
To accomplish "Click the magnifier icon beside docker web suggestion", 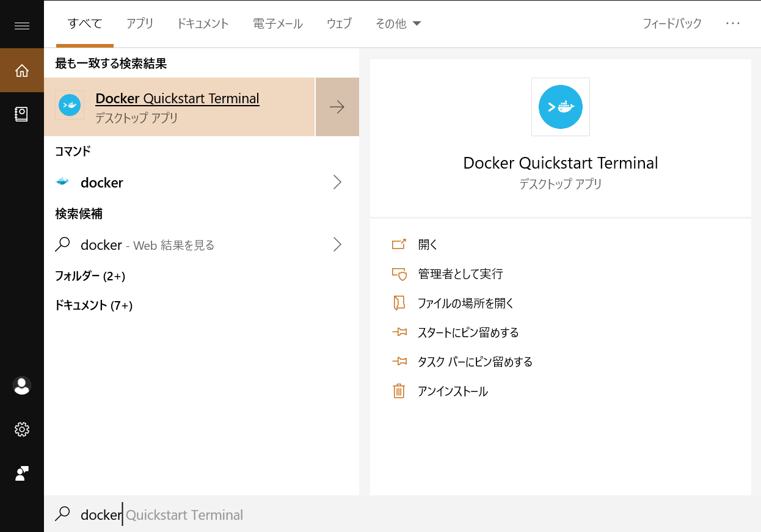I will pos(62,244).
